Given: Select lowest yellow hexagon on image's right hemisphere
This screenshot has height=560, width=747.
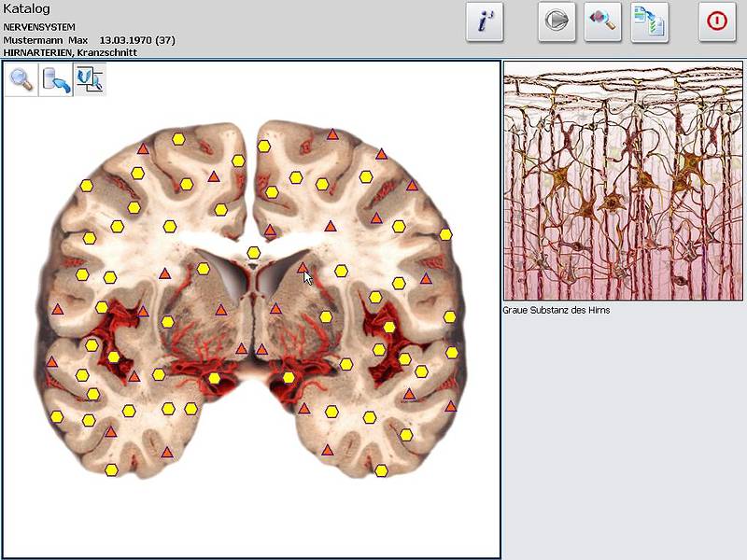Looking at the screenshot, I should tap(381, 470).
